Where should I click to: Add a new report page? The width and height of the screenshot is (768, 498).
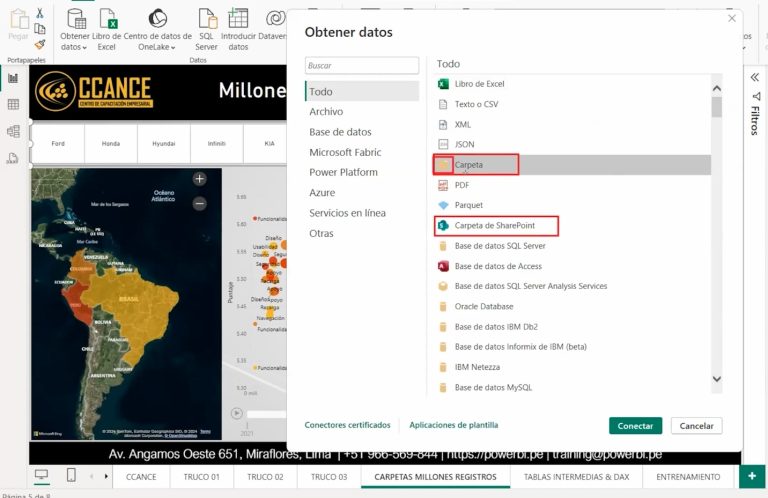751,476
